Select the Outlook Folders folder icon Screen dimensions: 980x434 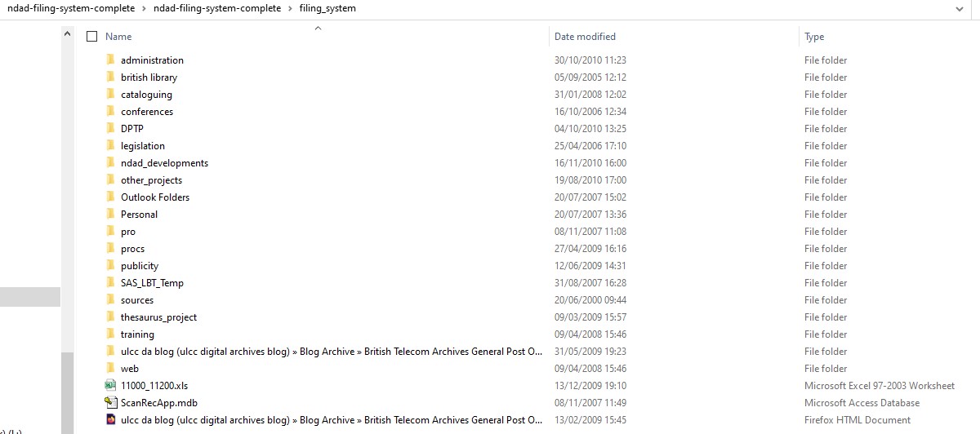click(x=111, y=197)
